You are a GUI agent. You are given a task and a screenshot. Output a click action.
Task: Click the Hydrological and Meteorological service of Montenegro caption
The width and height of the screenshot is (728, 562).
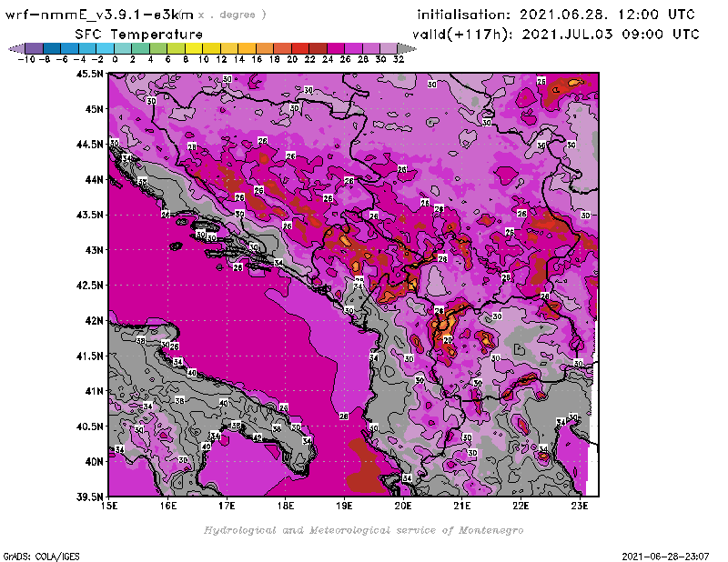363,530
